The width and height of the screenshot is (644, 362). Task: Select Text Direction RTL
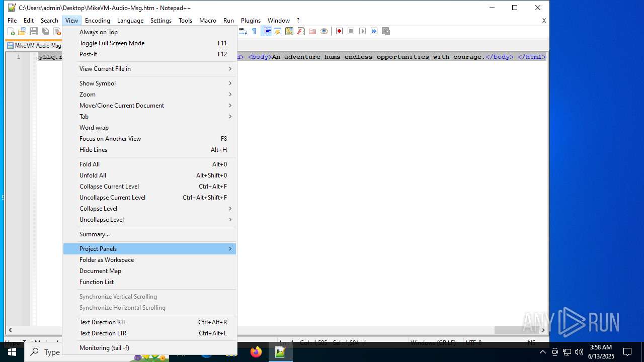(149, 322)
